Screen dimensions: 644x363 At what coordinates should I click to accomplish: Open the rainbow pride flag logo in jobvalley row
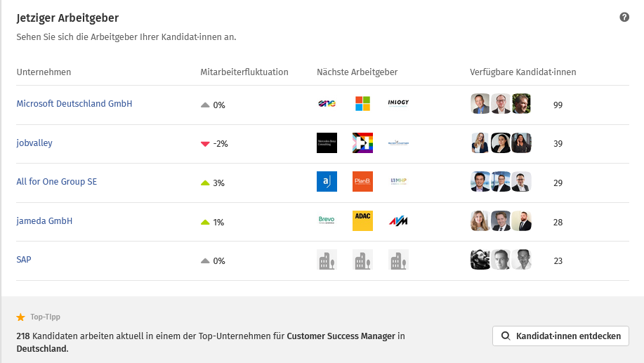click(362, 143)
